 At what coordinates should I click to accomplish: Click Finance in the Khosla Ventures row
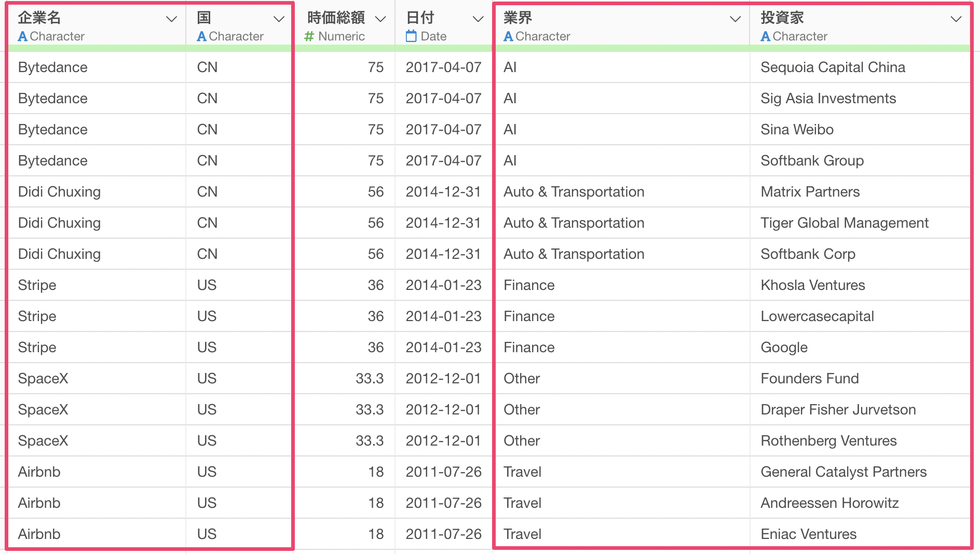pyautogui.click(x=529, y=285)
